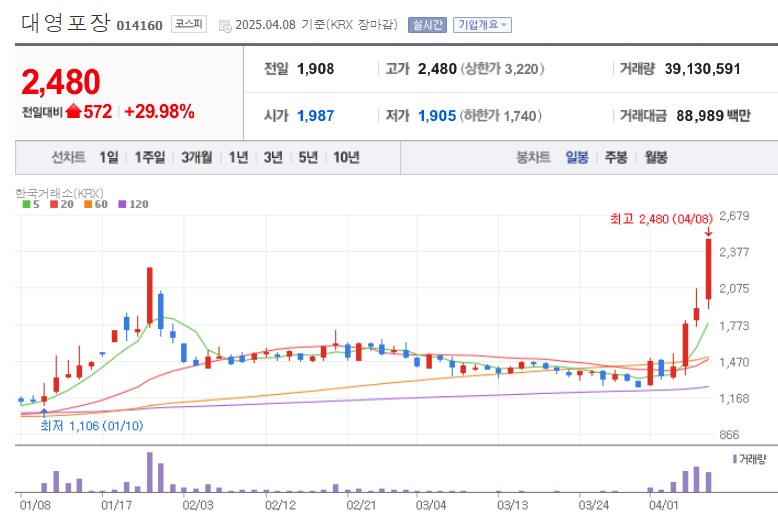
Task: Click the calendar clock icon beside the date
Action: pos(225,26)
